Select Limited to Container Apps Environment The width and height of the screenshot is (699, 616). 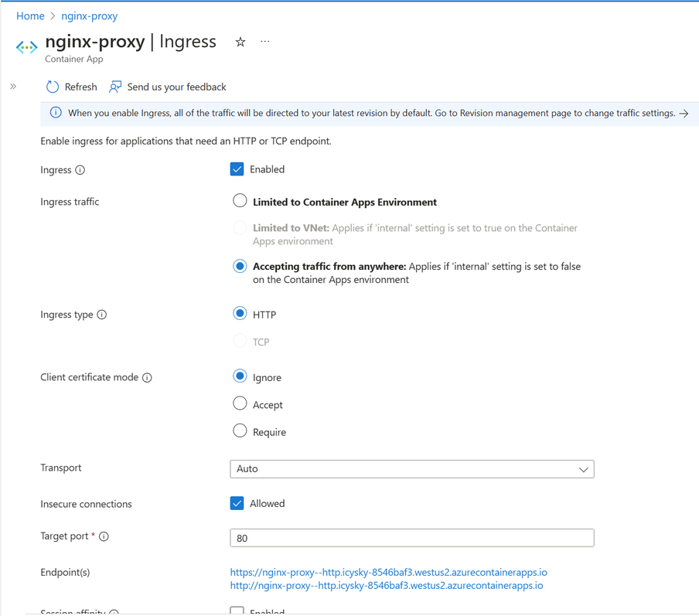pyautogui.click(x=240, y=201)
